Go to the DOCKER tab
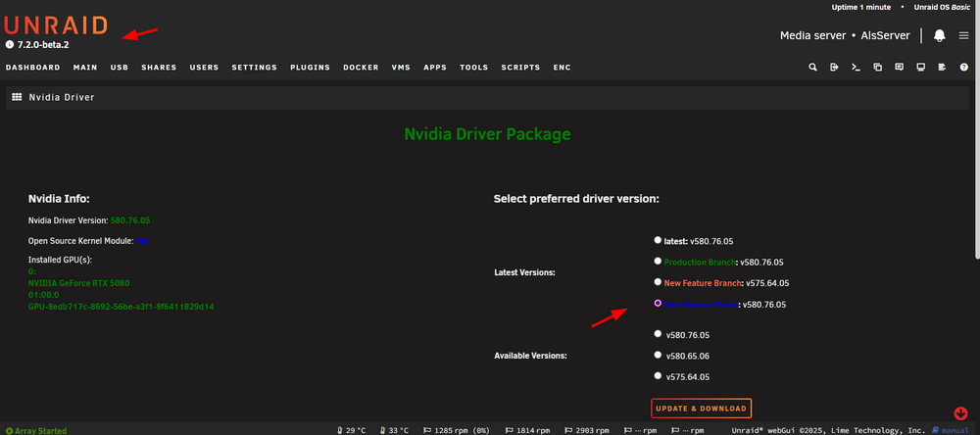The height and width of the screenshot is (435, 980). 361,68
